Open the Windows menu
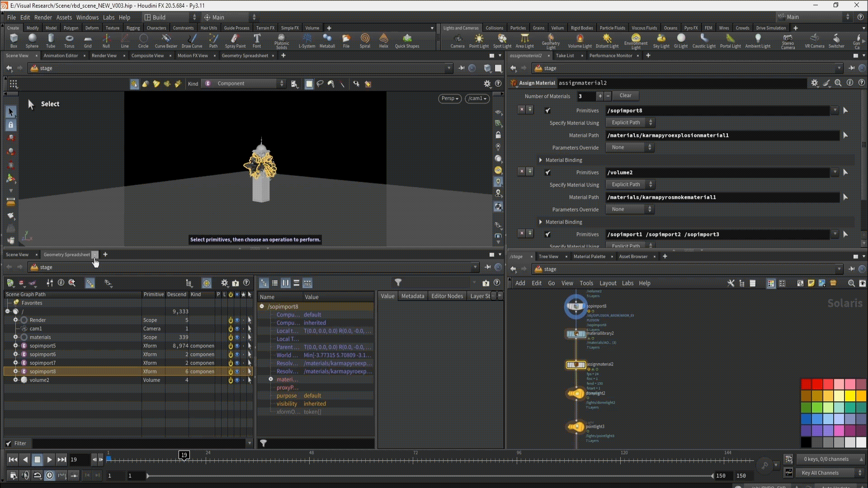 tap(87, 17)
